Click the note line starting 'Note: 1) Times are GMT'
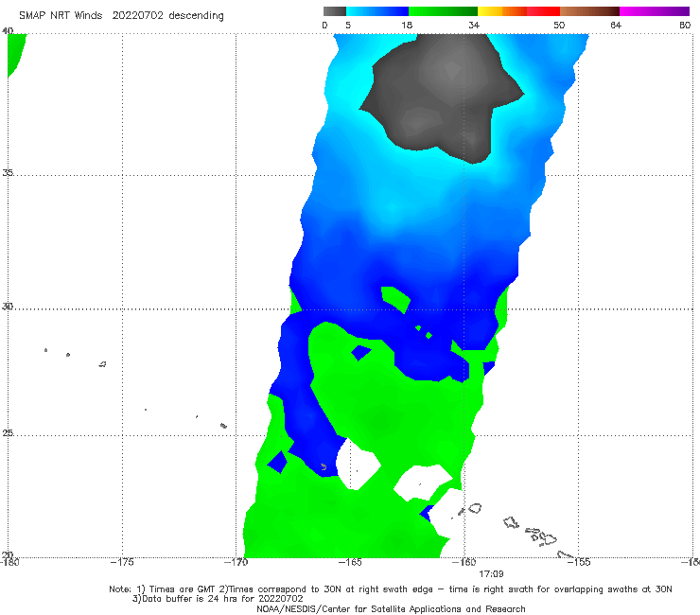 coord(391,589)
